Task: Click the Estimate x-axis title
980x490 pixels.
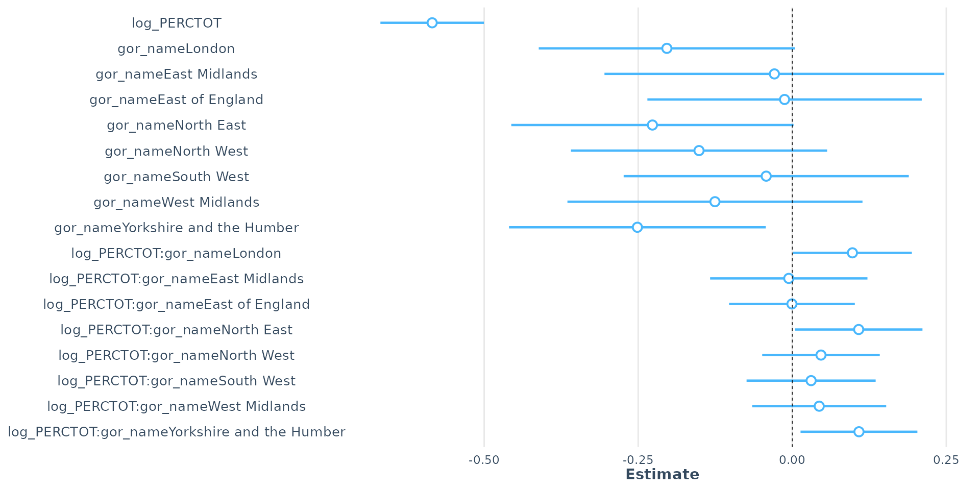Action: [x=662, y=474]
